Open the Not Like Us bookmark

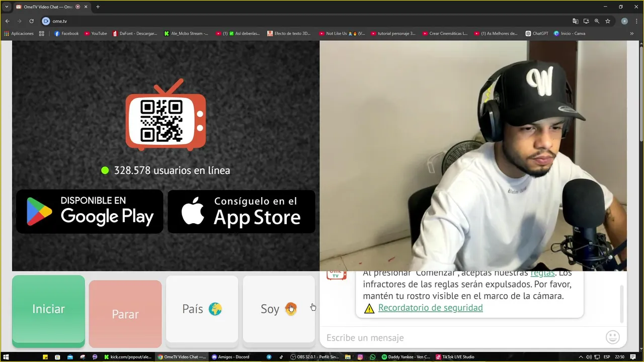[x=342, y=34]
